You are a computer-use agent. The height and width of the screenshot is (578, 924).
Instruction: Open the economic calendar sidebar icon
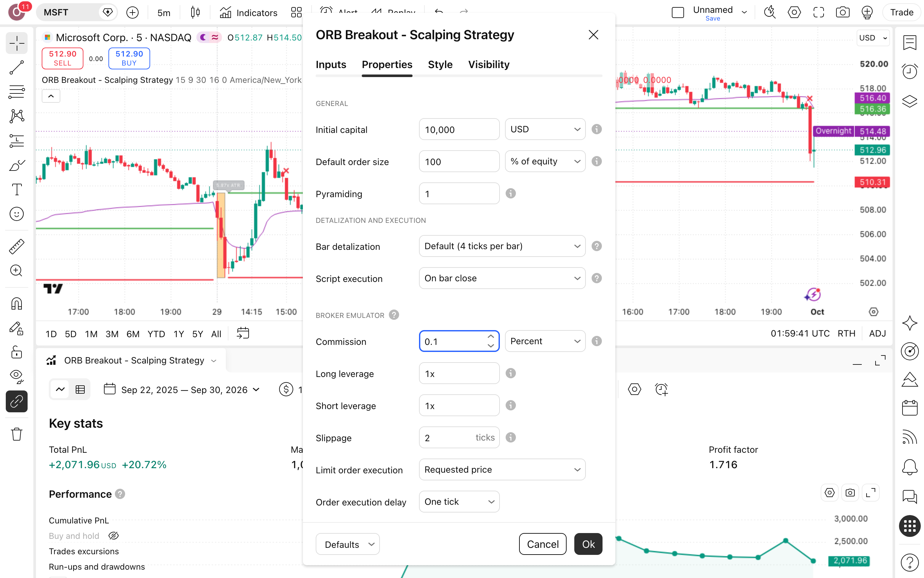[910, 407]
